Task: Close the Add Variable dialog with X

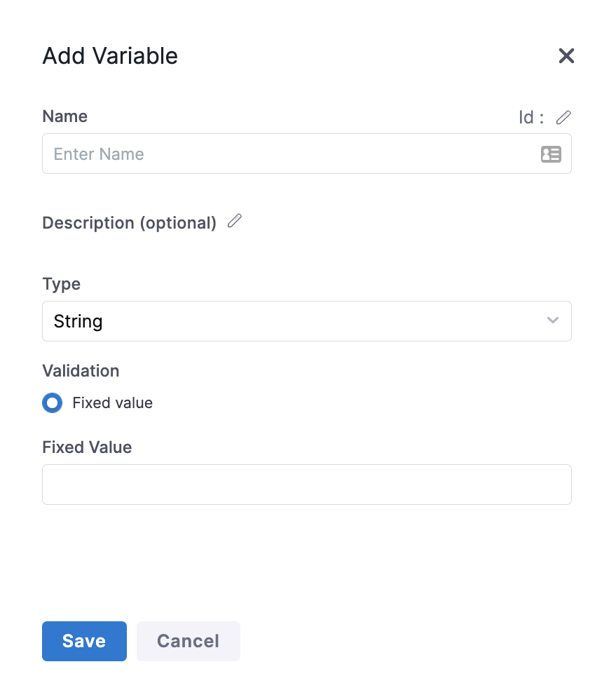Action: (x=566, y=56)
